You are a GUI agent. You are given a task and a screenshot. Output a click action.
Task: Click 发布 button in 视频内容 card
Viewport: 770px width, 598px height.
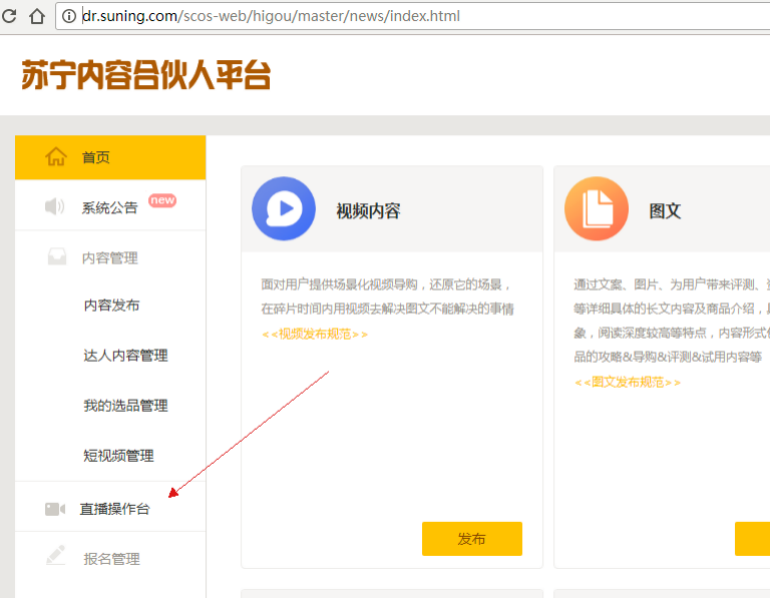click(472, 539)
